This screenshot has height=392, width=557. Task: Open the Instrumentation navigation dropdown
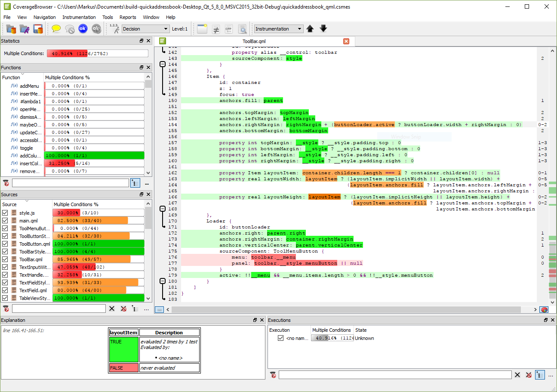tap(279, 29)
